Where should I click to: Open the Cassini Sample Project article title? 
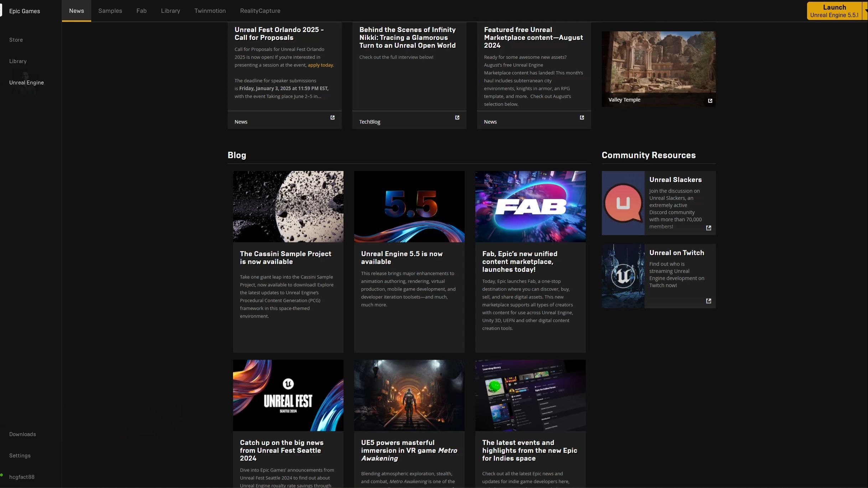click(x=285, y=258)
